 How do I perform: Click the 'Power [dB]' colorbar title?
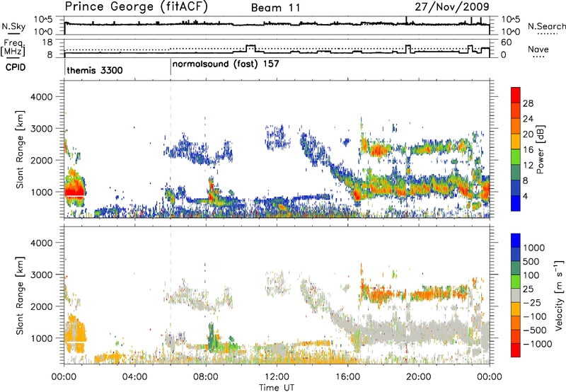(x=540, y=149)
